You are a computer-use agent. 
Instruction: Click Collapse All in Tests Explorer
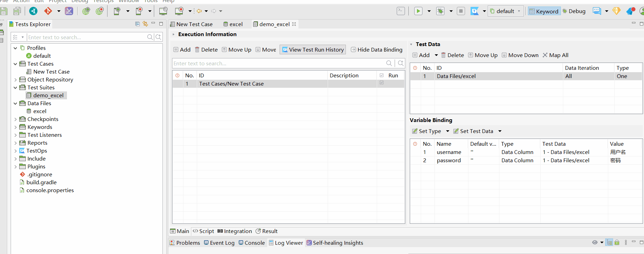tap(137, 24)
